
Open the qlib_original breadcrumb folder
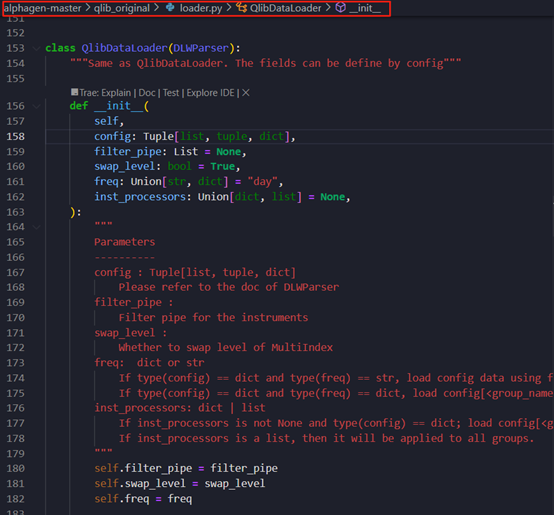pos(122,8)
